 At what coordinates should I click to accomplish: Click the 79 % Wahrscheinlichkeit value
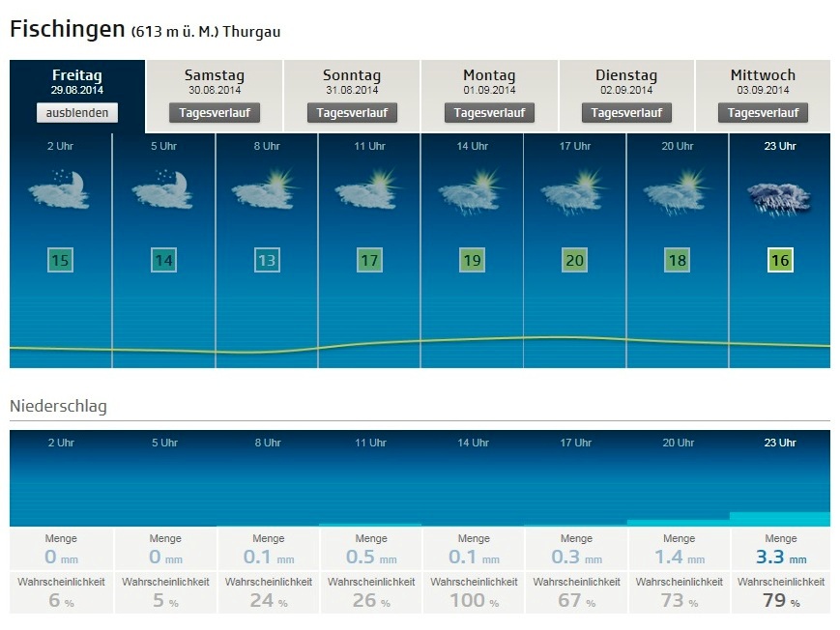pos(781,601)
